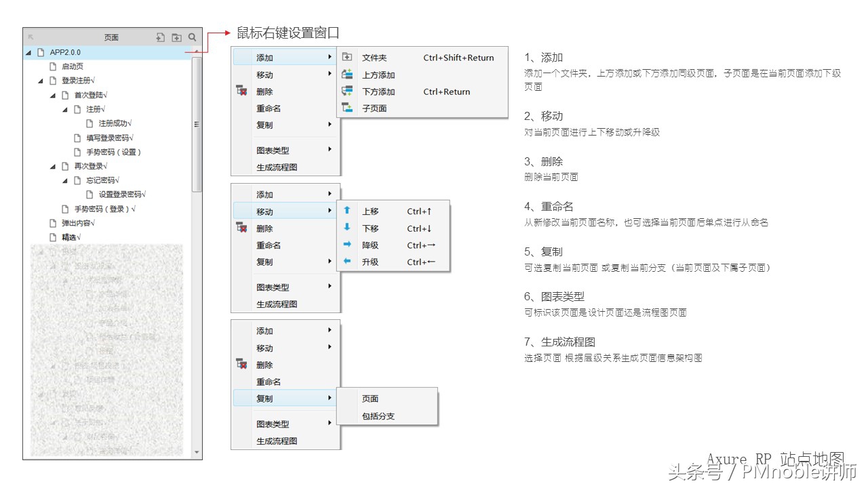Select the 文件夹 (folder) icon in add submenu
Screen dimensions: 868x488
coord(349,58)
